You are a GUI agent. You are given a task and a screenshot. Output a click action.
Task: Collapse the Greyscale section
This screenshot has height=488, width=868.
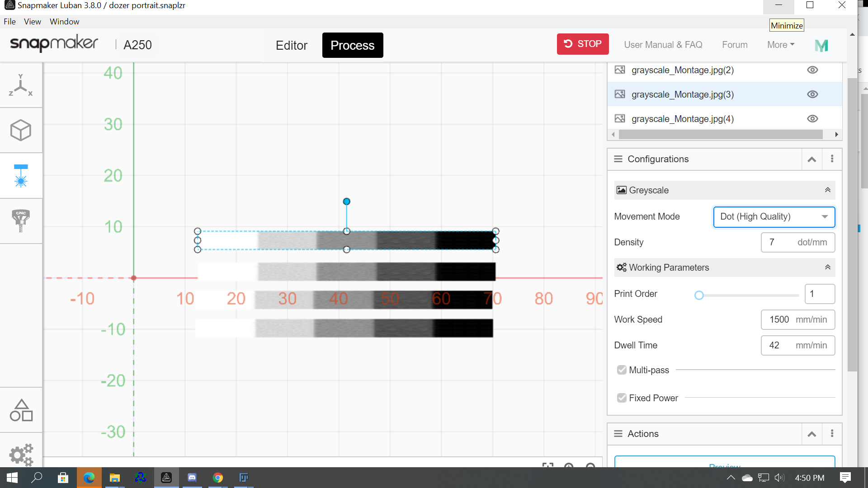tap(827, 190)
